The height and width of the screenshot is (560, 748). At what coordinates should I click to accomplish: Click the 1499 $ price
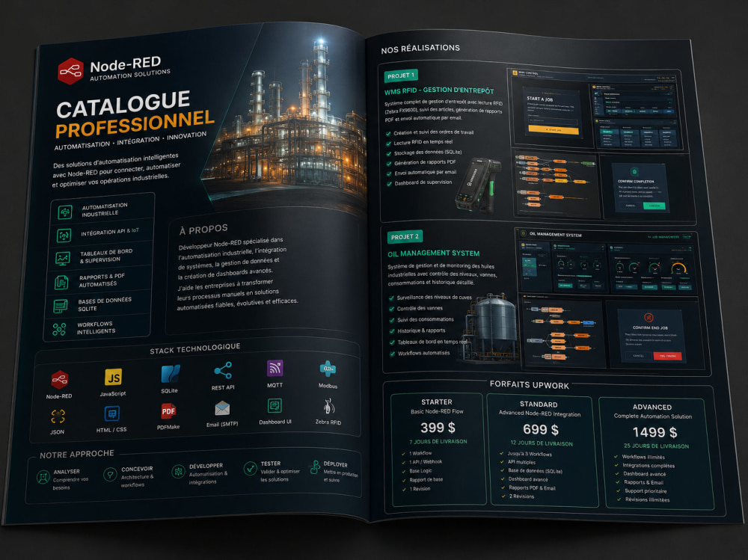[654, 432]
